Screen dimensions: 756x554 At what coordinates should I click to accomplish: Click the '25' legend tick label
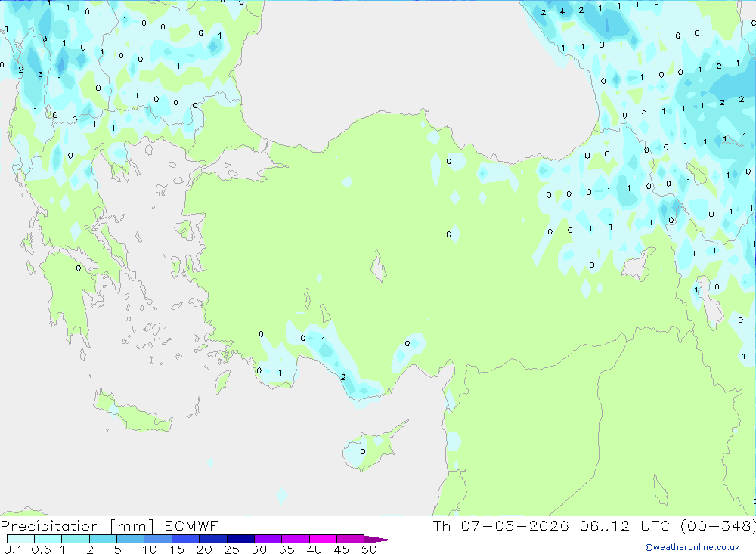tap(231, 549)
